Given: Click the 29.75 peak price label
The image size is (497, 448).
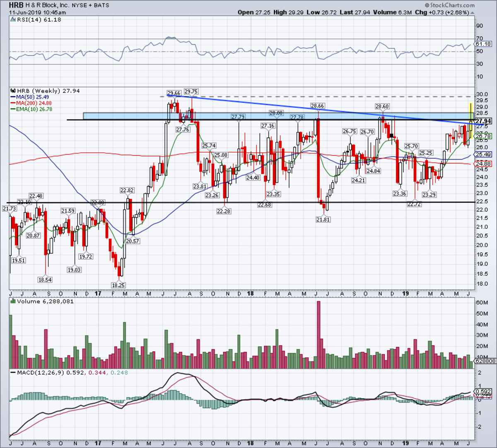Looking at the screenshot, I should pyautogui.click(x=191, y=91).
